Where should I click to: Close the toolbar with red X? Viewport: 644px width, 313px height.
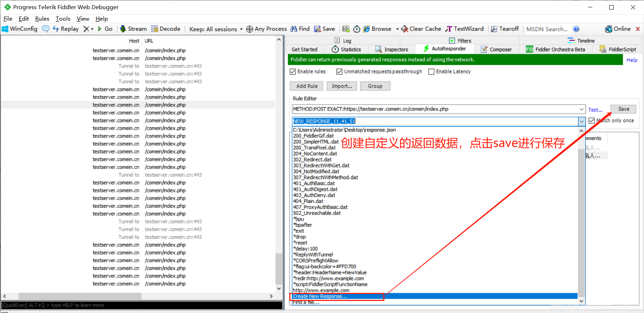(638, 29)
